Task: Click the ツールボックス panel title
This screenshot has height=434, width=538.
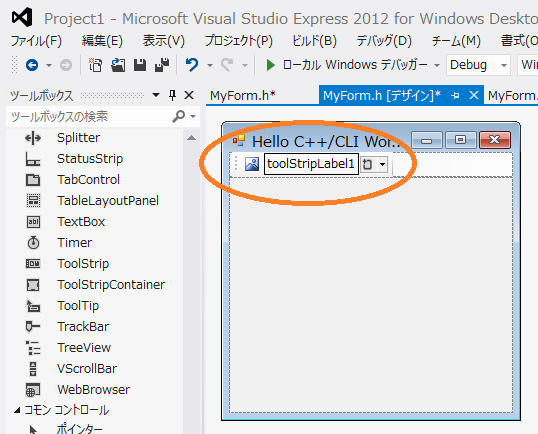Action: click(42, 95)
